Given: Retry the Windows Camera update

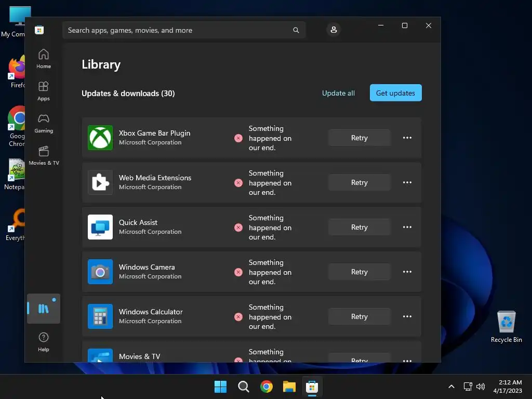Looking at the screenshot, I should [360, 272].
